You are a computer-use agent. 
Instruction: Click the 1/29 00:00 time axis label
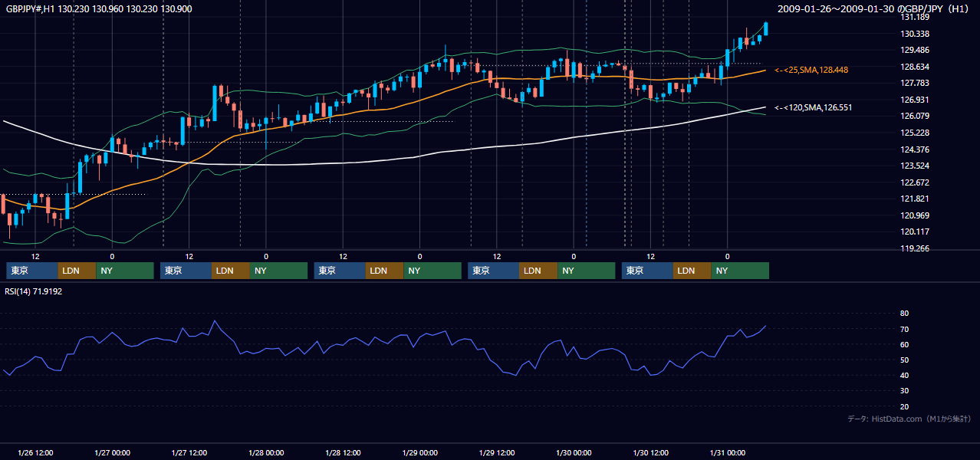pos(419,452)
